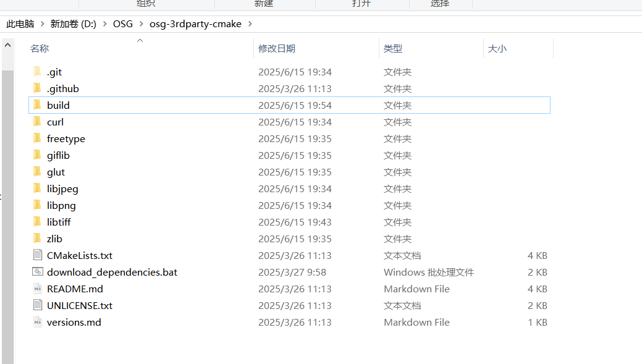Open the build folder
642x364 pixels.
(58, 105)
